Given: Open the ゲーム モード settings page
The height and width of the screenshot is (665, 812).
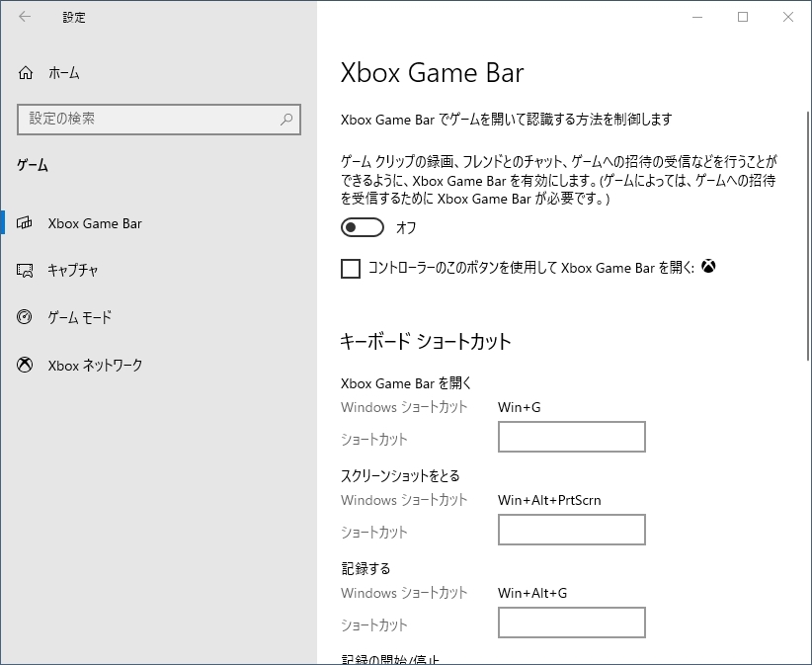Looking at the screenshot, I should click(x=158, y=316).
